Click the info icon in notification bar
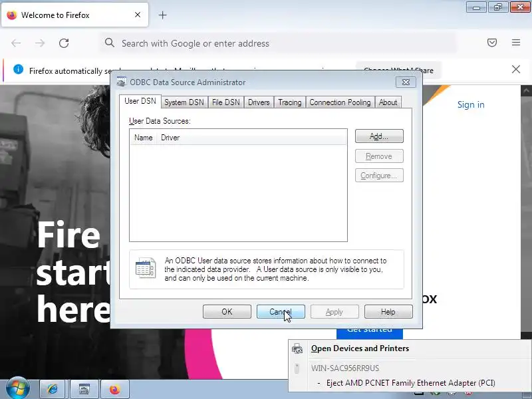 [19, 70]
